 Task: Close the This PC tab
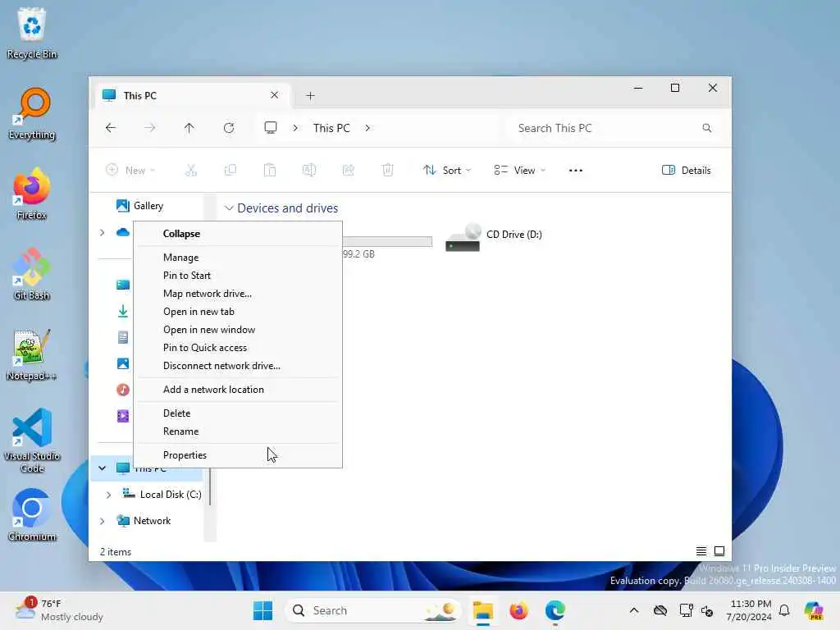click(x=274, y=95)
